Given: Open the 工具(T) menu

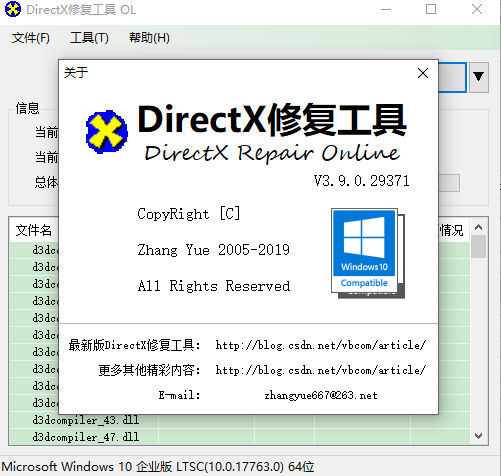Looking at the screenshot, I should (89, 38).
